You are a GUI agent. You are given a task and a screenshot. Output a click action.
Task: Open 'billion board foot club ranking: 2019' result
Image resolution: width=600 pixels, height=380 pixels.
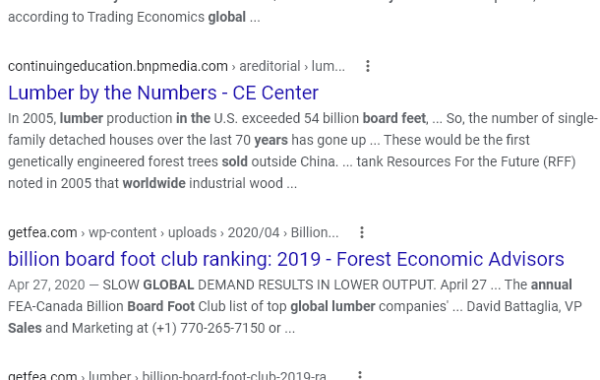pos(286,259)
